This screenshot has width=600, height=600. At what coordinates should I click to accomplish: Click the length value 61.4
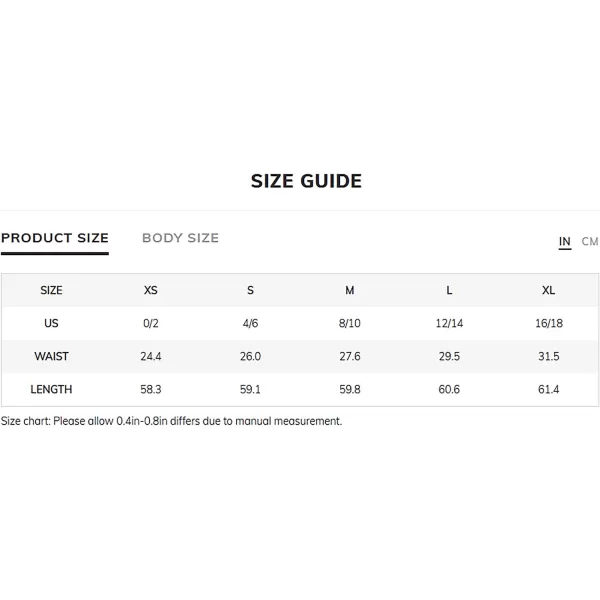(x=548, y=389)
